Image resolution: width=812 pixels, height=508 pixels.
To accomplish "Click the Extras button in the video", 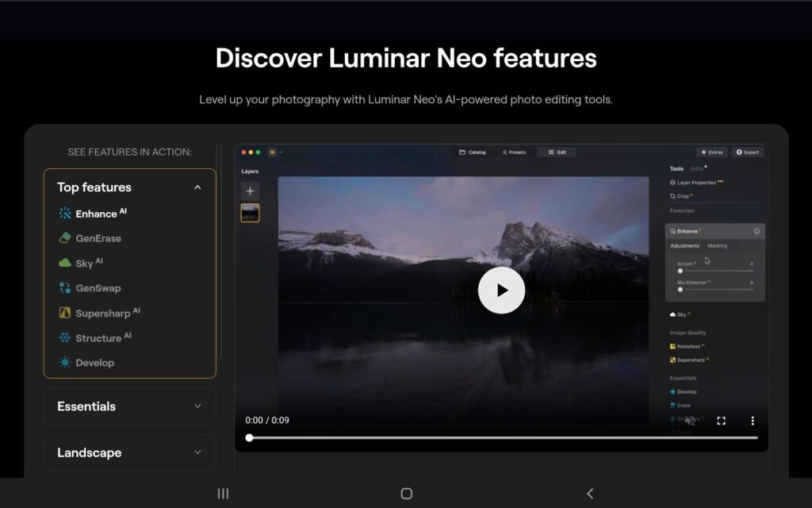I will (x=711, y=152).
